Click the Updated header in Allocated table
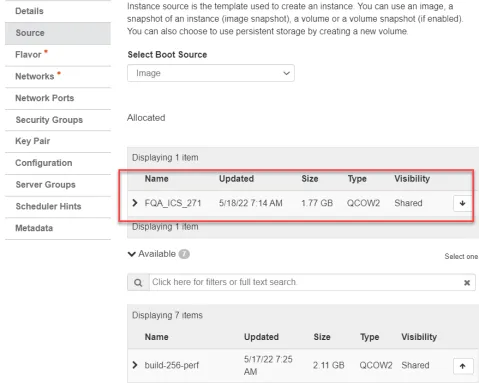The height and width of the screenshot is (383, 479). click(x=236, y=179)
